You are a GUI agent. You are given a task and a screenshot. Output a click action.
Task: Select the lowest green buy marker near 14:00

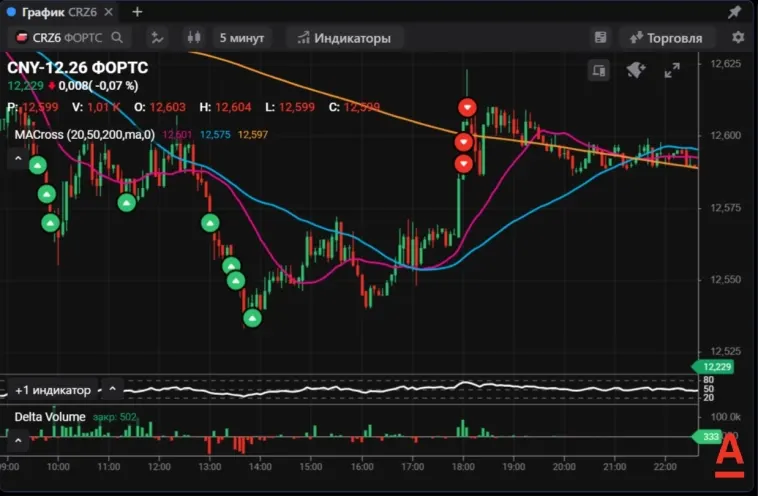point(252,318)
